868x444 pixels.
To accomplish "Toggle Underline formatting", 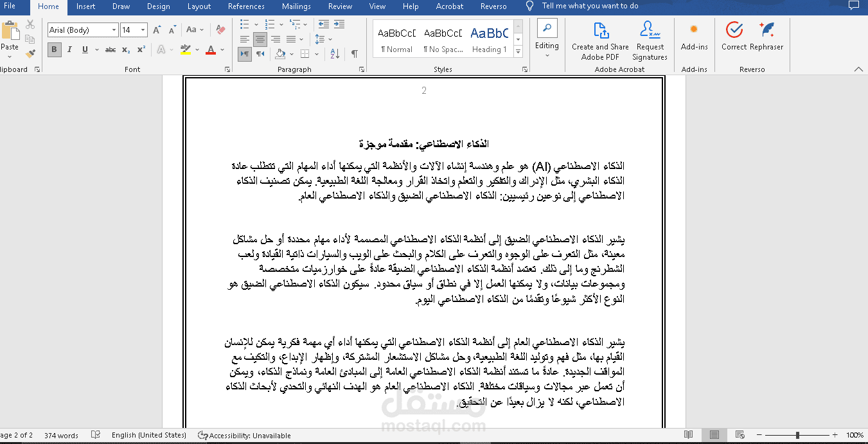I will (85, 49).
